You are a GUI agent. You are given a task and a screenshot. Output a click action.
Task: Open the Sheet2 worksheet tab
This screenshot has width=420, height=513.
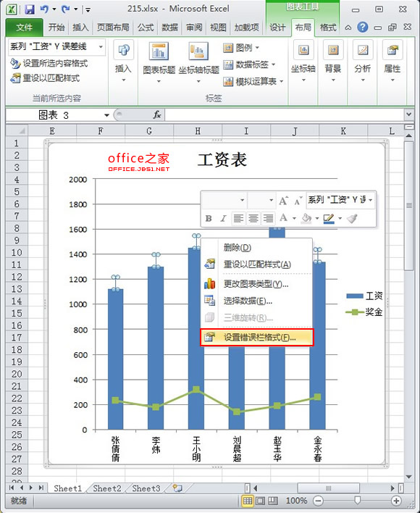coord(107,488)
